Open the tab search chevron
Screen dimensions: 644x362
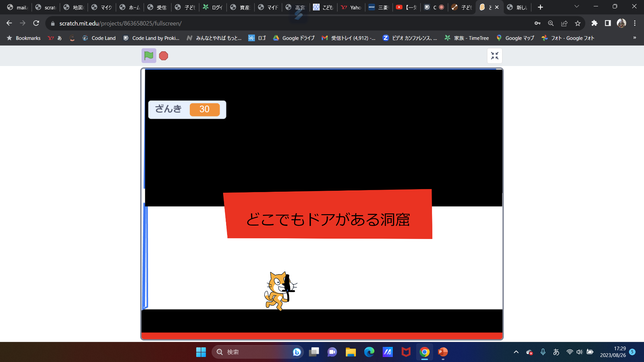click(577, 7)
